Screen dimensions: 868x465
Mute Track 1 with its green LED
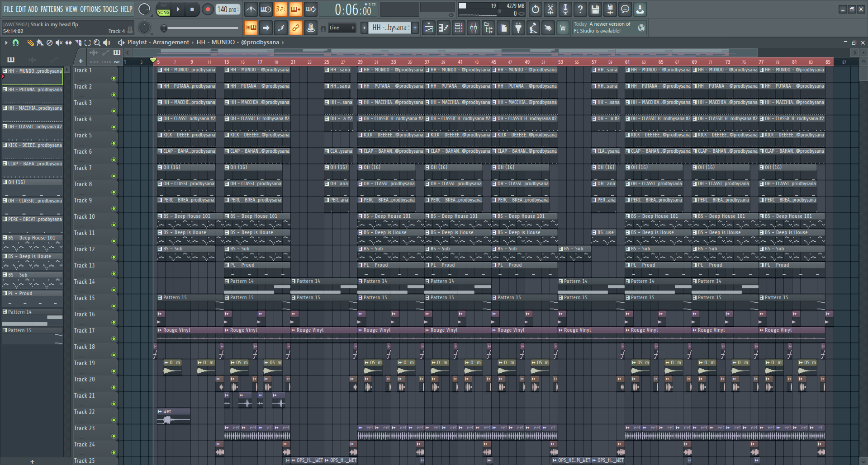[114, 78]
